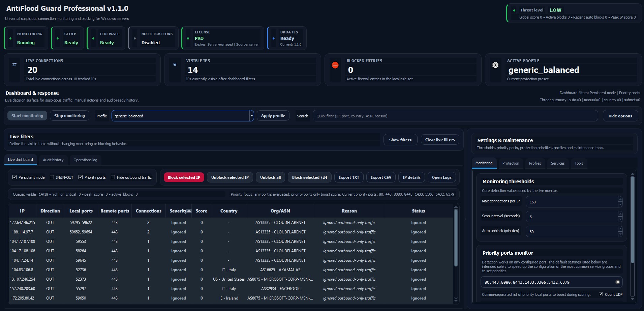Click the red blocked entries icon

tap(335, 65)
